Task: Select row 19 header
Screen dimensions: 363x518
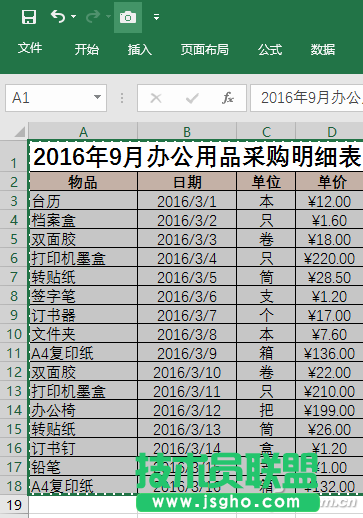Action: [14, 505]
